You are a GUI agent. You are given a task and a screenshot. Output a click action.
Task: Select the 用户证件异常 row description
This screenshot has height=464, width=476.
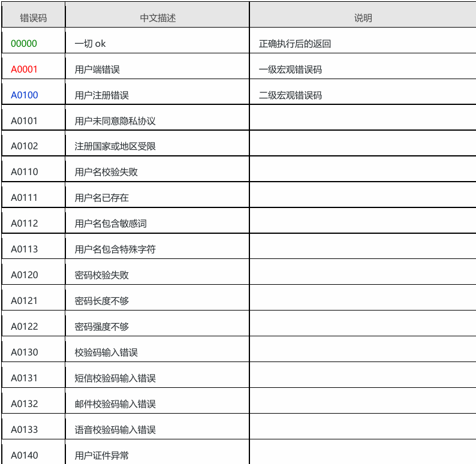click(x=101, y=456)
